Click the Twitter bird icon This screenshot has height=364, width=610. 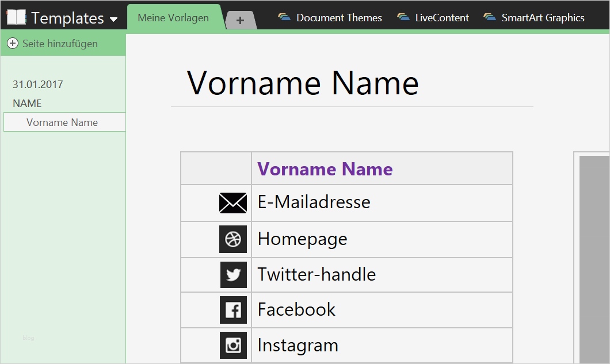pos(234,275)
